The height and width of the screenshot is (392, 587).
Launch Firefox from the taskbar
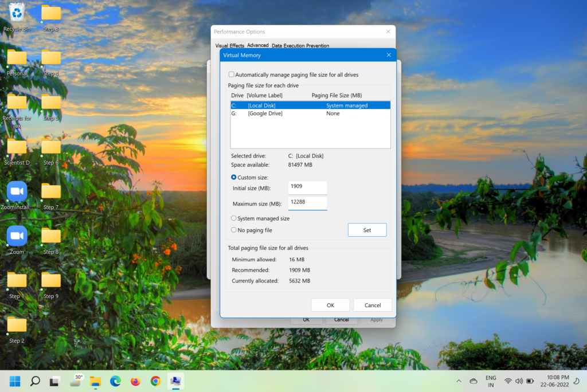pyautogui.click(x=135, y=381)
